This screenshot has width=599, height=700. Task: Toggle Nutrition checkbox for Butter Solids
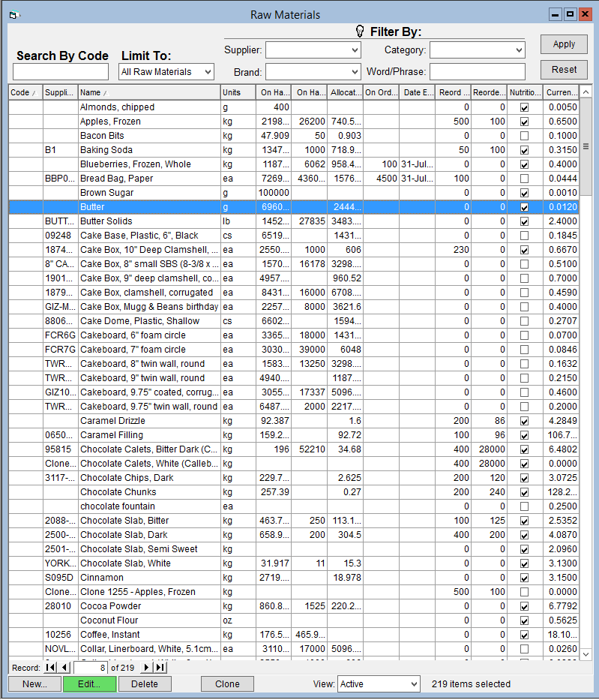click(x=525, y=221)
